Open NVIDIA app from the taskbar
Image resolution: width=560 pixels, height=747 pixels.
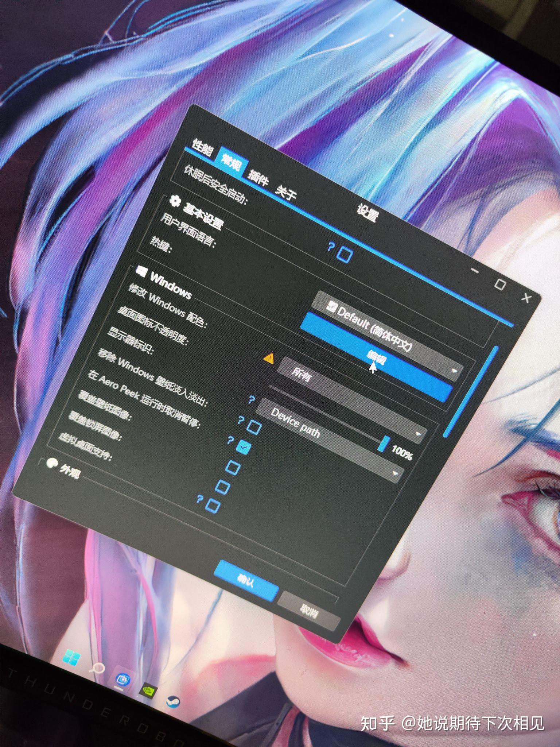tap(149, 690)
